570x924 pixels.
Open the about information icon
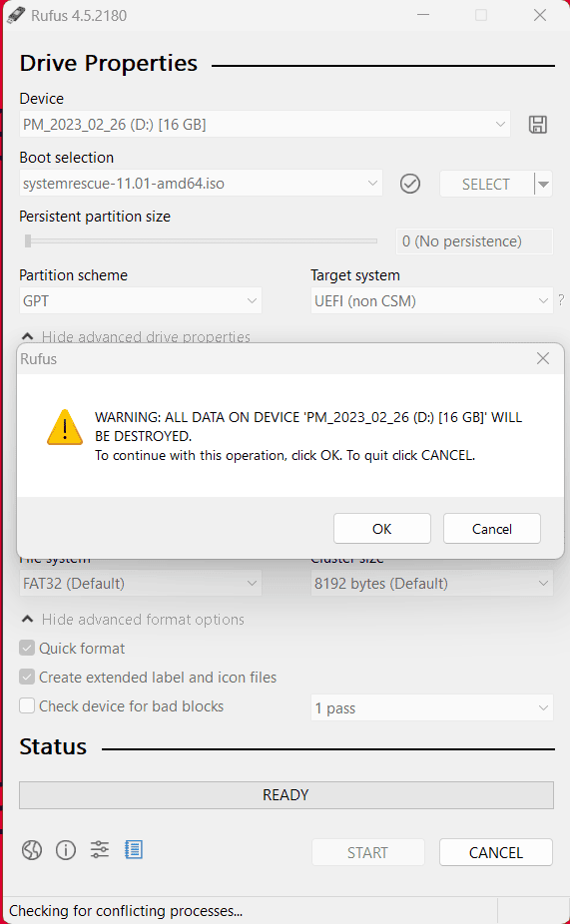point(66,850)
